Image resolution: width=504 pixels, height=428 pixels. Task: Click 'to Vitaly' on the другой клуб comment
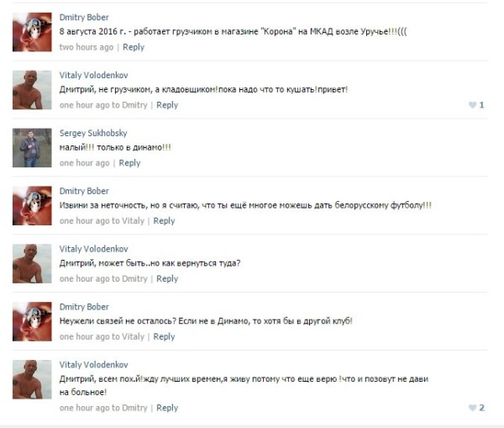tap(128, 337)
